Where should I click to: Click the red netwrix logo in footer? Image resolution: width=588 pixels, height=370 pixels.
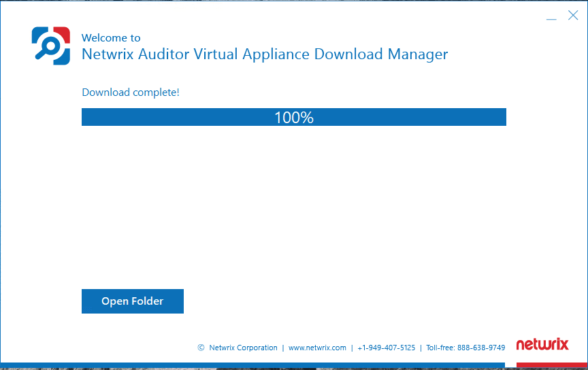pyautogui.click(x=542, y=344)
